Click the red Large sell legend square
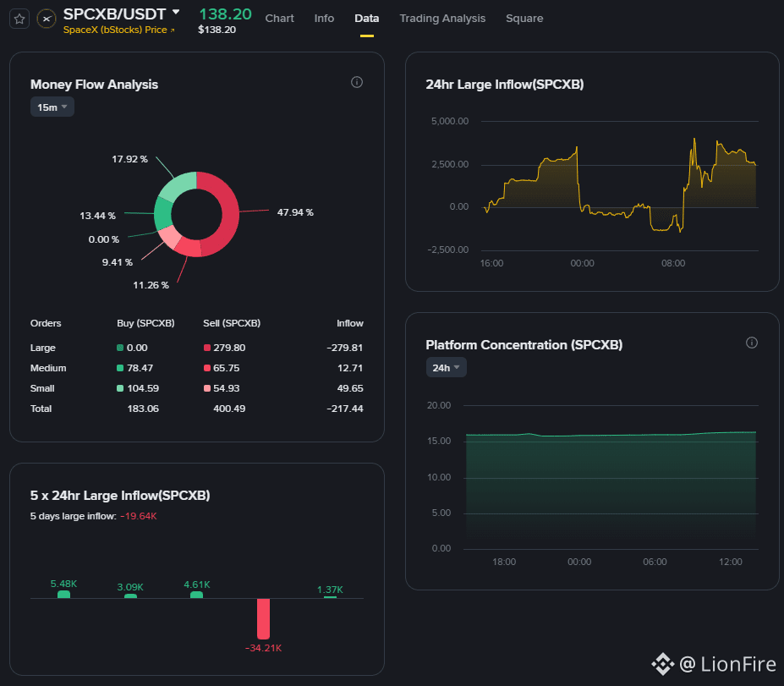The width and height of the screenshot is (784, 686). tap(206, 348)
